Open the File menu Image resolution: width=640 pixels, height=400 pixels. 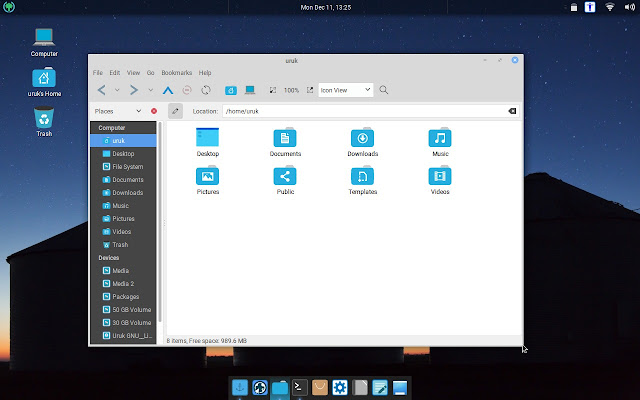pos(98,73)
